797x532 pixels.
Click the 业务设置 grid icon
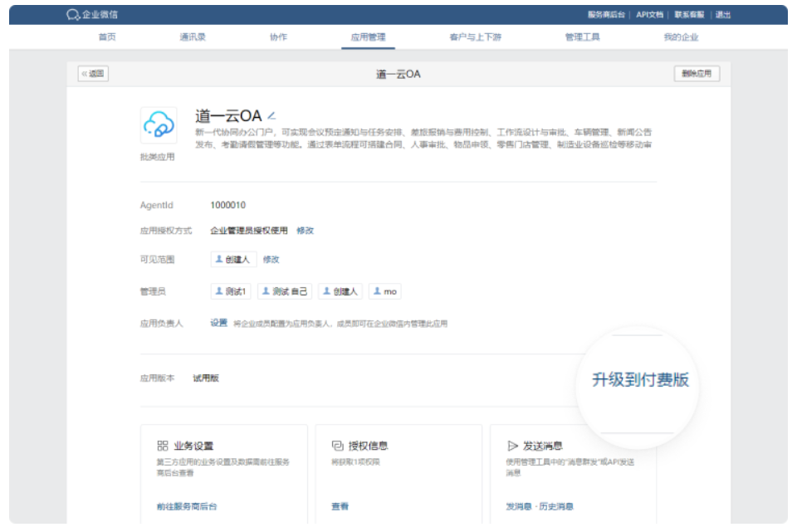162,446
